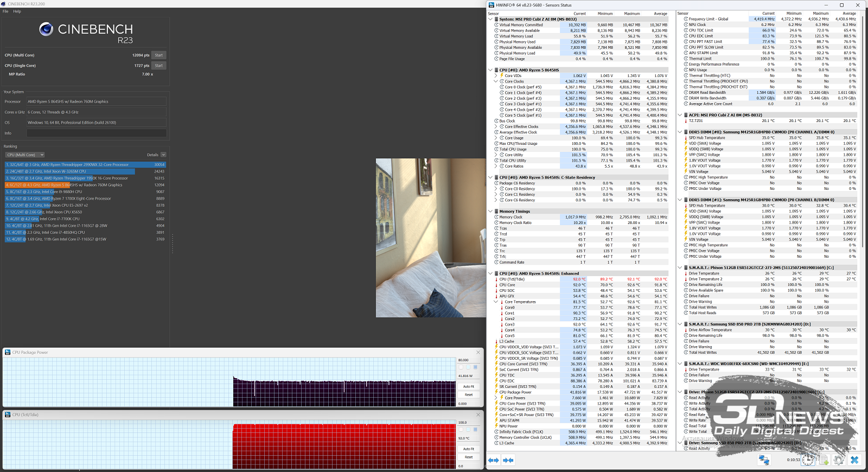
Task: Expand the ranking Details dropdown arrow
Action: 163,155
